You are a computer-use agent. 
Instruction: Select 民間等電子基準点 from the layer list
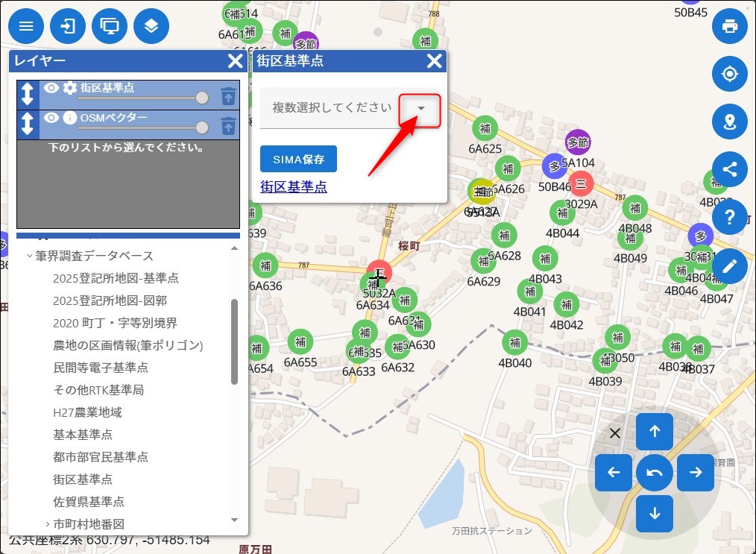(x=101, y=368)
